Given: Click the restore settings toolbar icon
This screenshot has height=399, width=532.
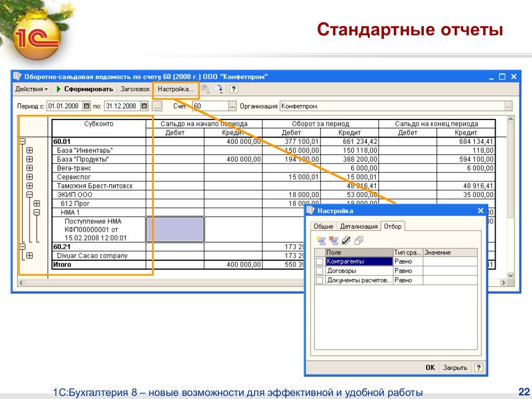Looking at the screenshot, I should 205,89.
